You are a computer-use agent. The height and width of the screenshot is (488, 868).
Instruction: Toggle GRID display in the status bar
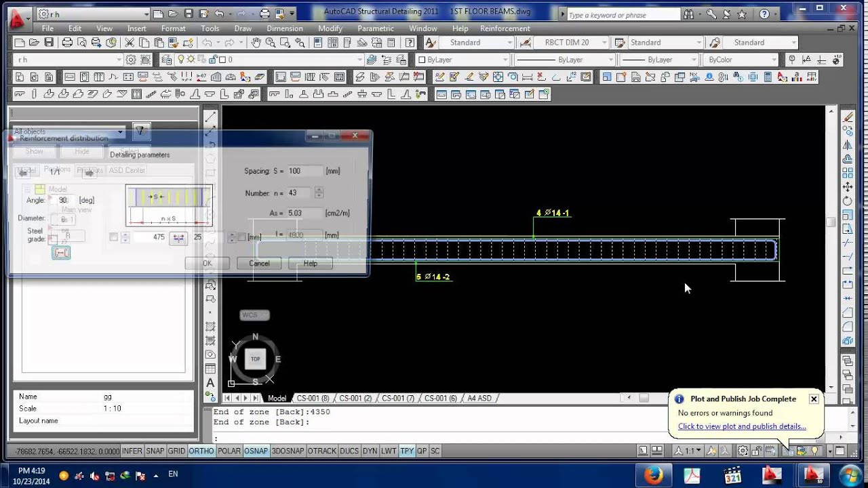(x=176, y=451)
